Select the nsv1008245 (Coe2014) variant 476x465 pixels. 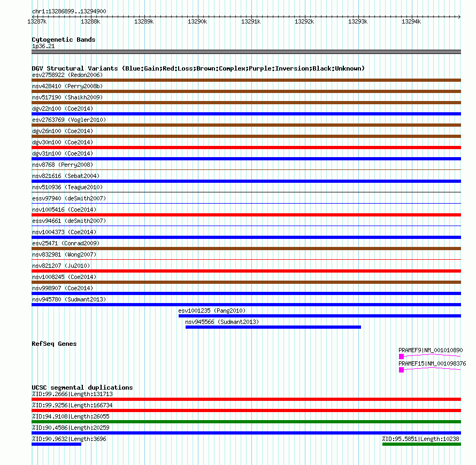point(246,282)
